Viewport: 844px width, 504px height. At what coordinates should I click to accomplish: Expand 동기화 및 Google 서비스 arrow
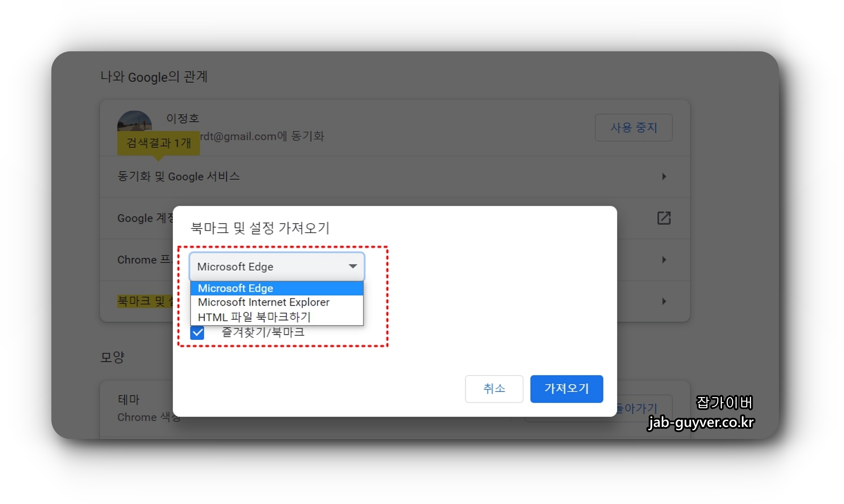[x=664, y=176]
